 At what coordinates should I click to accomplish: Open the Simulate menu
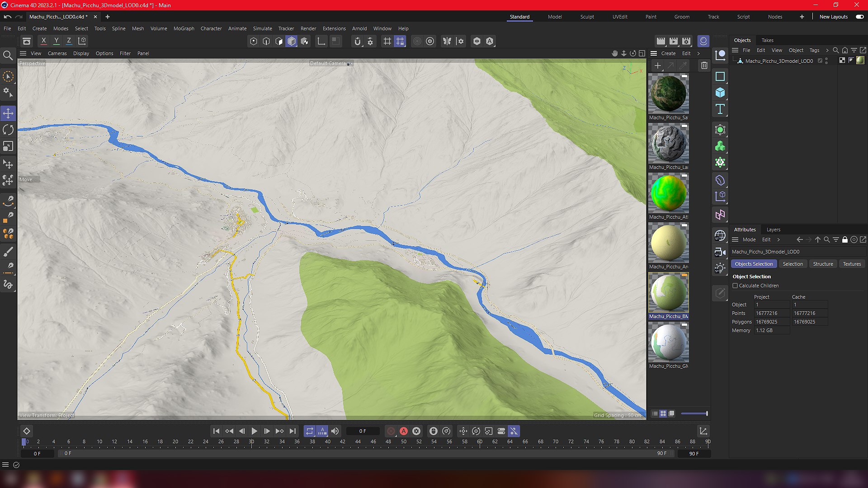point(262,28)
